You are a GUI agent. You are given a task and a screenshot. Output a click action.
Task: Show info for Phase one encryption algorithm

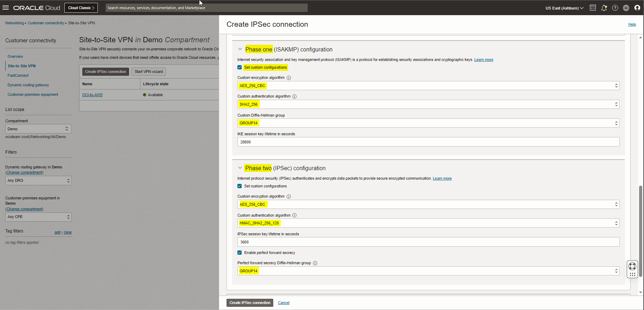[289, 78]
